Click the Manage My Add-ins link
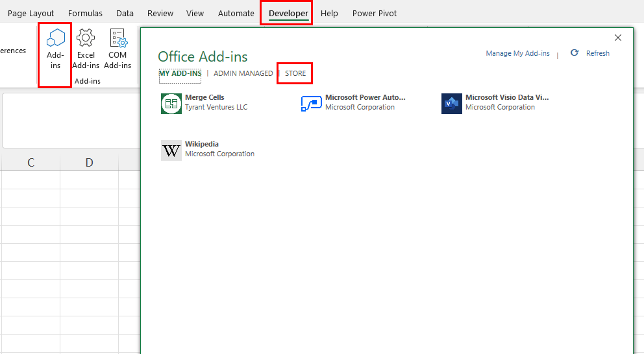This screenshot has height=354, width=644. tap(517, 53)
